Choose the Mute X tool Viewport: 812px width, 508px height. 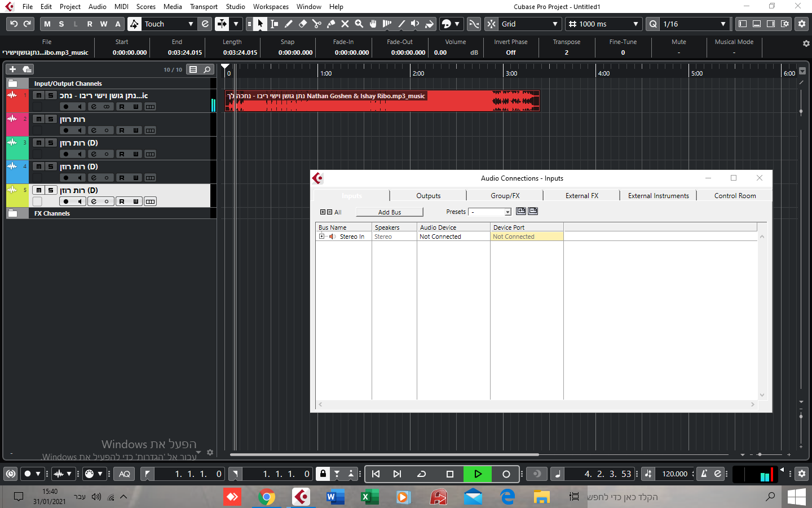345,24
